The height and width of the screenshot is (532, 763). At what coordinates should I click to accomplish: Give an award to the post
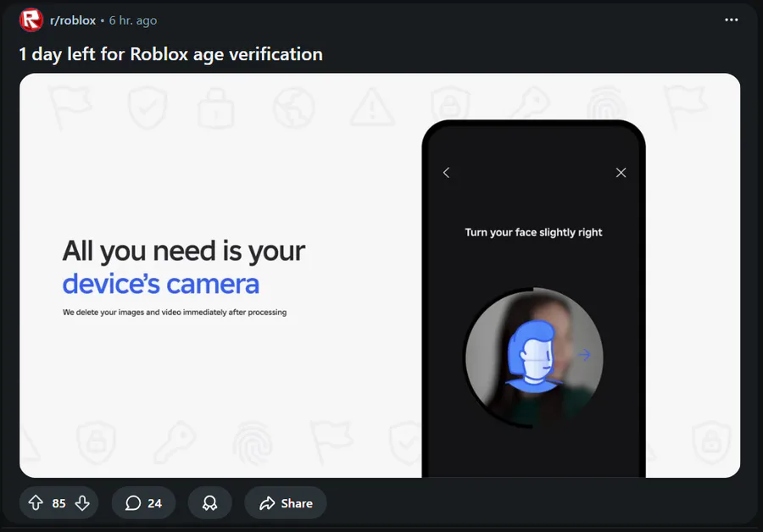(x=209, y=503)
